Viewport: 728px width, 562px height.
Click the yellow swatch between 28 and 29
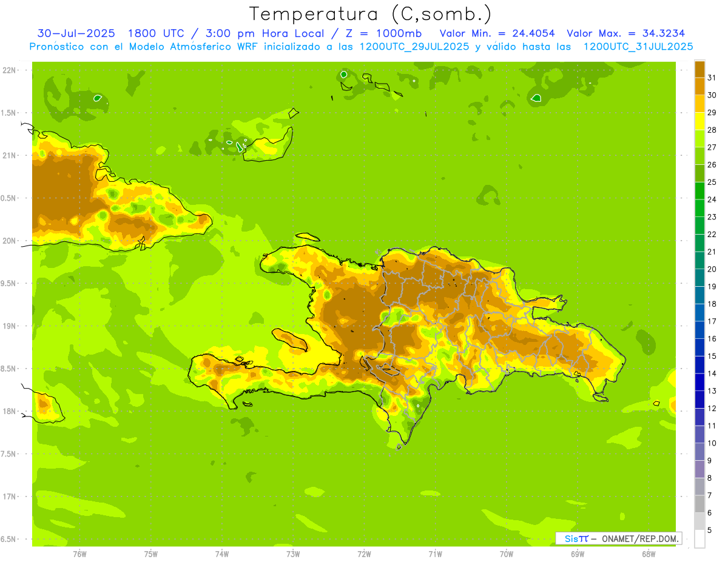[699, 121]
